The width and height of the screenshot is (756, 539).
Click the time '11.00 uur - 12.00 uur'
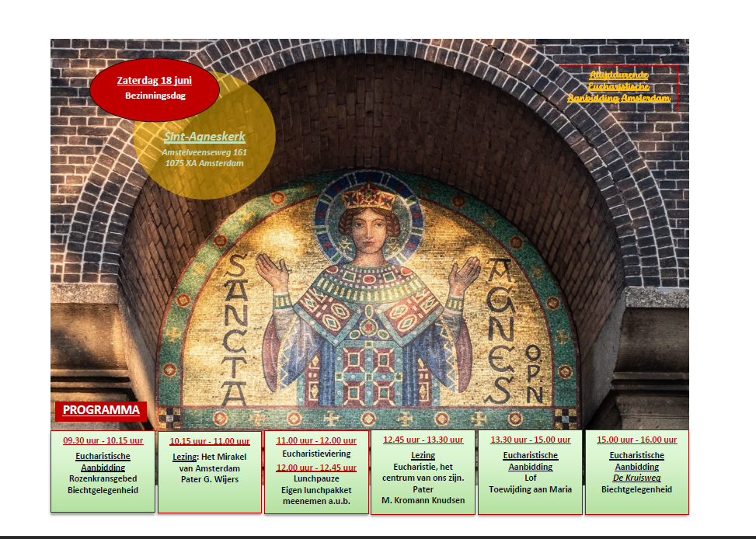(x=316, y=440)
